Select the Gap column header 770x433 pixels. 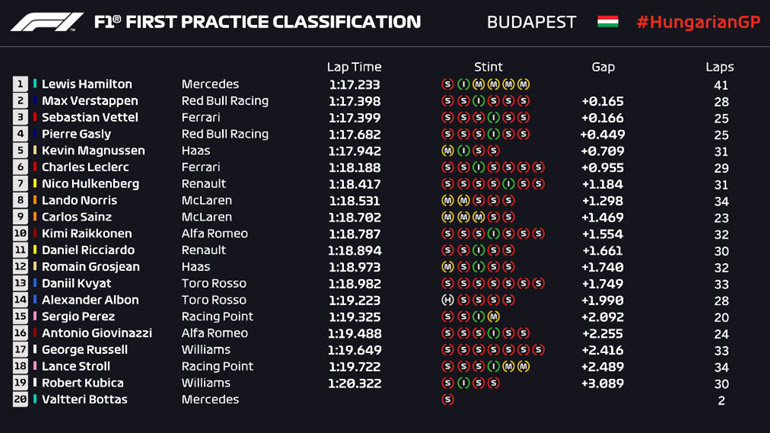coord(603,67)
